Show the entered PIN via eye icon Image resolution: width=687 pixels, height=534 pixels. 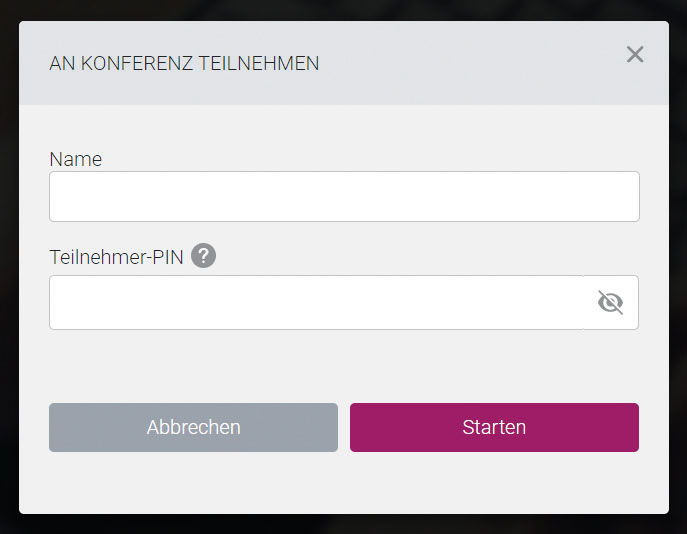pos(610,302)
